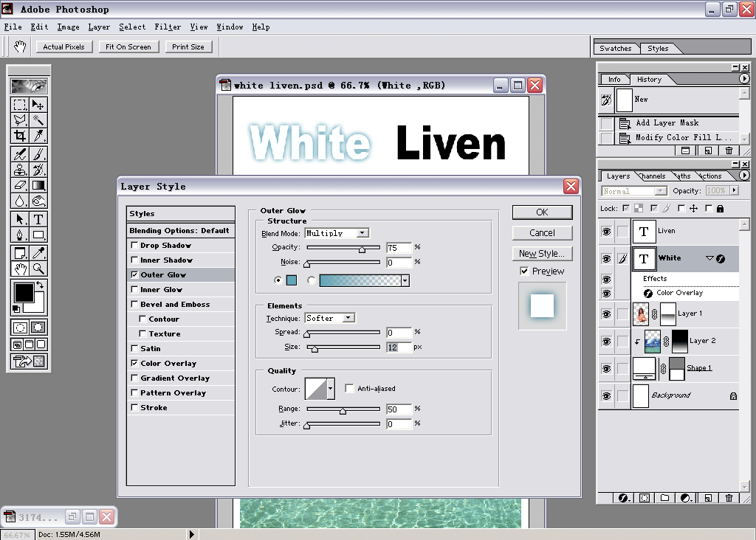Open the History palette flyout menu

[744, 78]
